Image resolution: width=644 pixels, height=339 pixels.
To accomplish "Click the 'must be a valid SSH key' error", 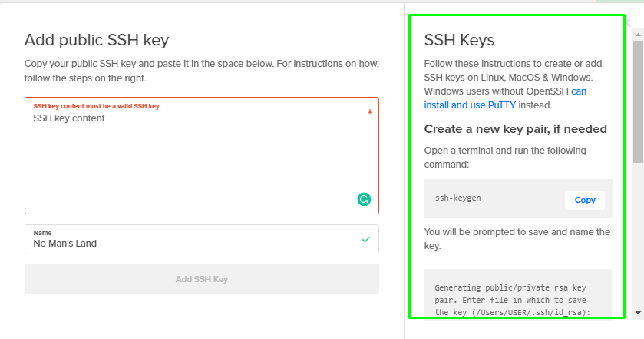I will click(97, 105).
